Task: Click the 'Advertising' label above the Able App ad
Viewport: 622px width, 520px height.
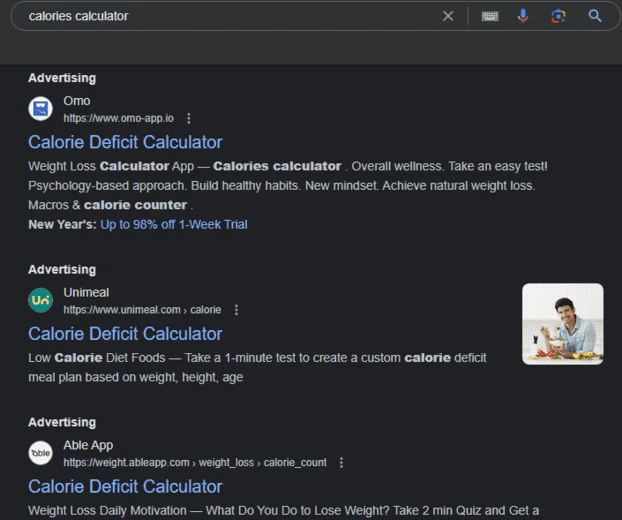Action: pyautogui.click(x=62, y=422)
